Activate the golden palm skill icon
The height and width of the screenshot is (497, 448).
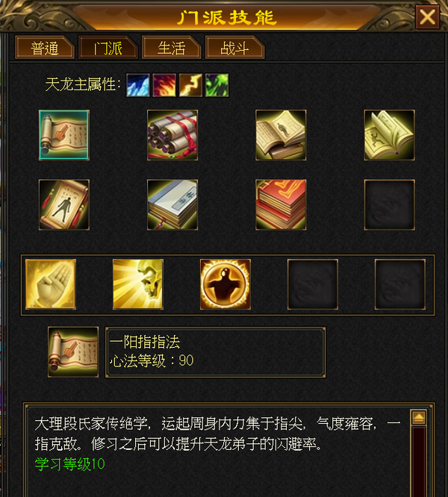click(51, 284)
